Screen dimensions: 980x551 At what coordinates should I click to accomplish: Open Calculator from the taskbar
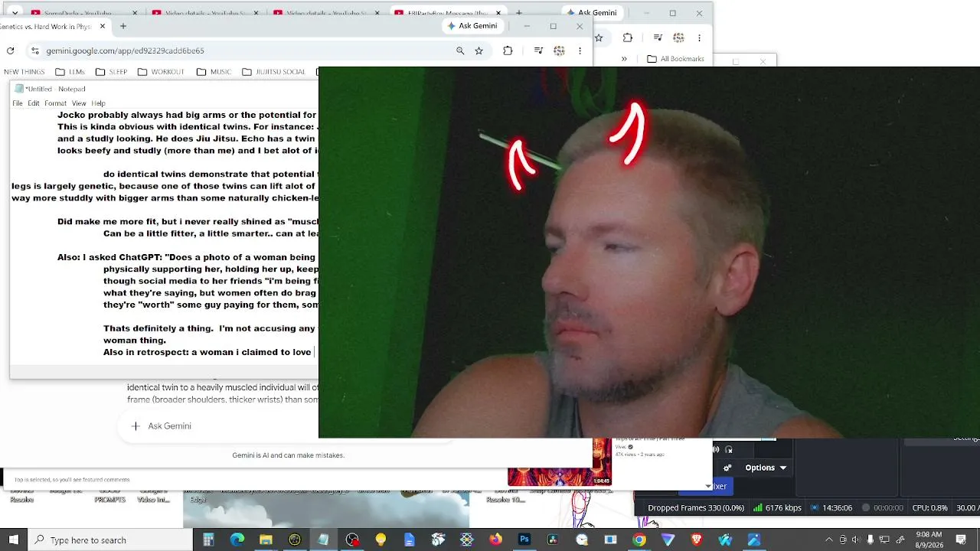point(208,540)
